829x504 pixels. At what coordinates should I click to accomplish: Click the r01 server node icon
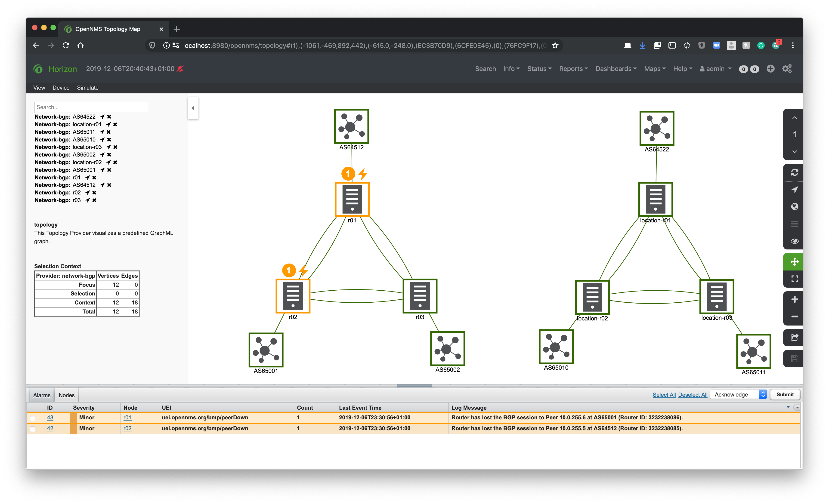[352, 199]
